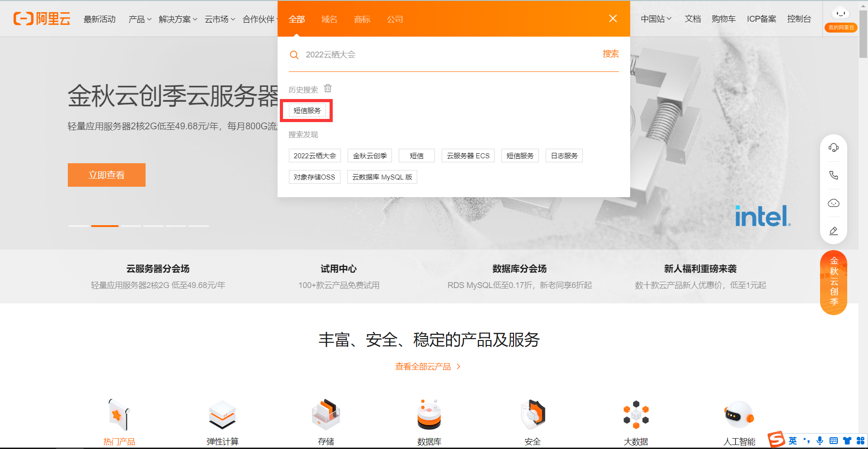Screen dimensions: 868x449
Task: Open the 数据库分会场 promo card
Action: tap(520, 276)
